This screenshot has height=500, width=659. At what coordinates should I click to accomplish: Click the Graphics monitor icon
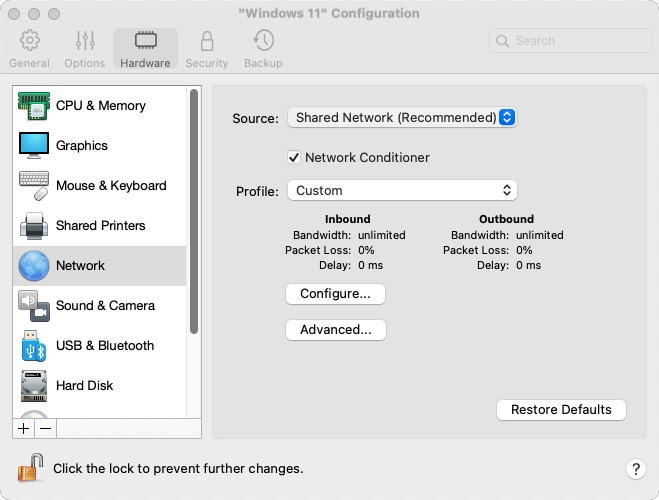(x=33, y=146)
